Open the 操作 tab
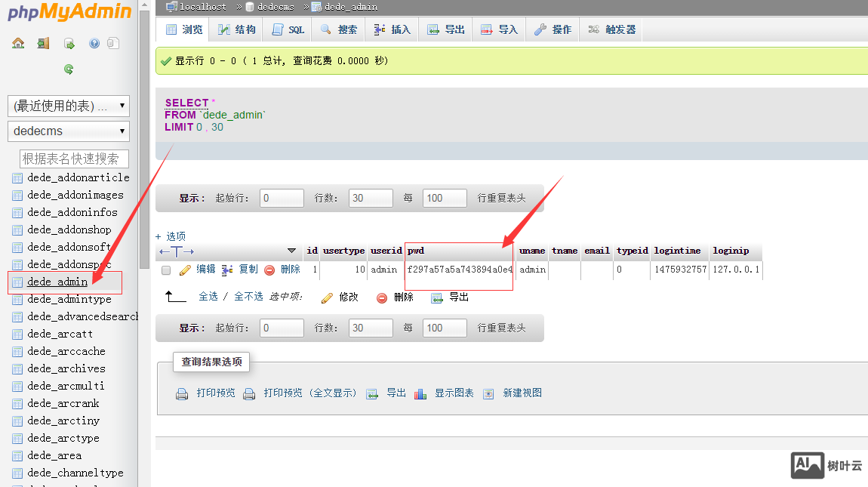Screen dimensions: 868x487 tap(553, 29)
